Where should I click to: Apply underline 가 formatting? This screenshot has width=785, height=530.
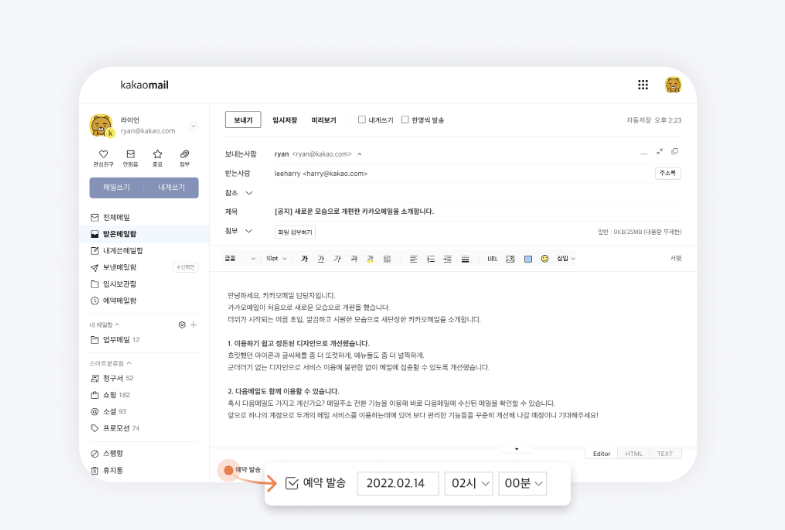click(x=321, y=259)
